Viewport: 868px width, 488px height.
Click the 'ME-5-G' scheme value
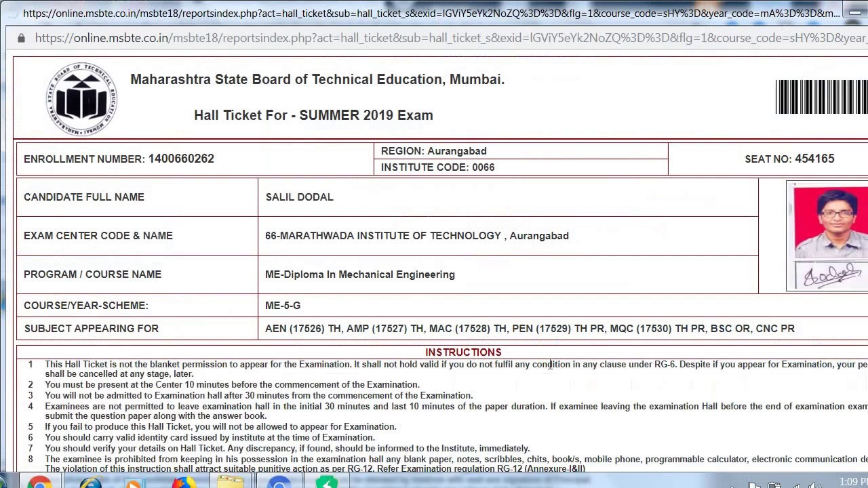(x=283, y=306)
